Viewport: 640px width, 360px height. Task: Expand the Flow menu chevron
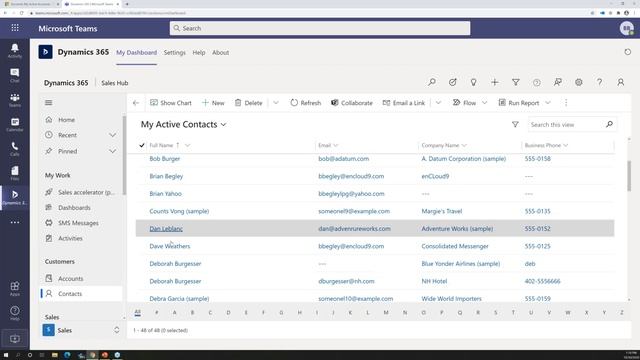484,103
